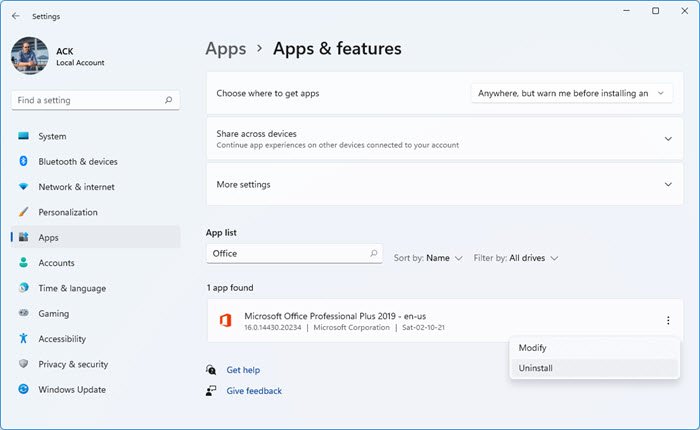Expand the Share across devices section
The height and width of the screenshot is (430, 700).
[x=667, y=139]
